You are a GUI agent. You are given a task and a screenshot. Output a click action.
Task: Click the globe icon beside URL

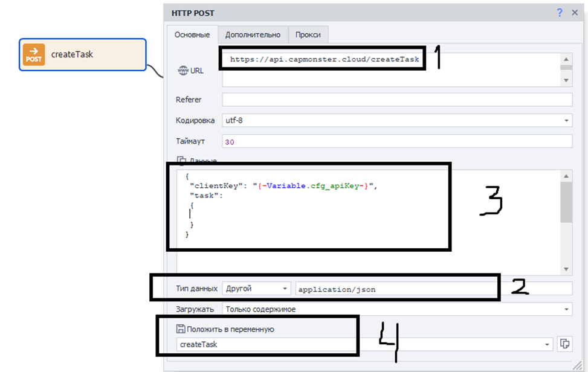183,71
